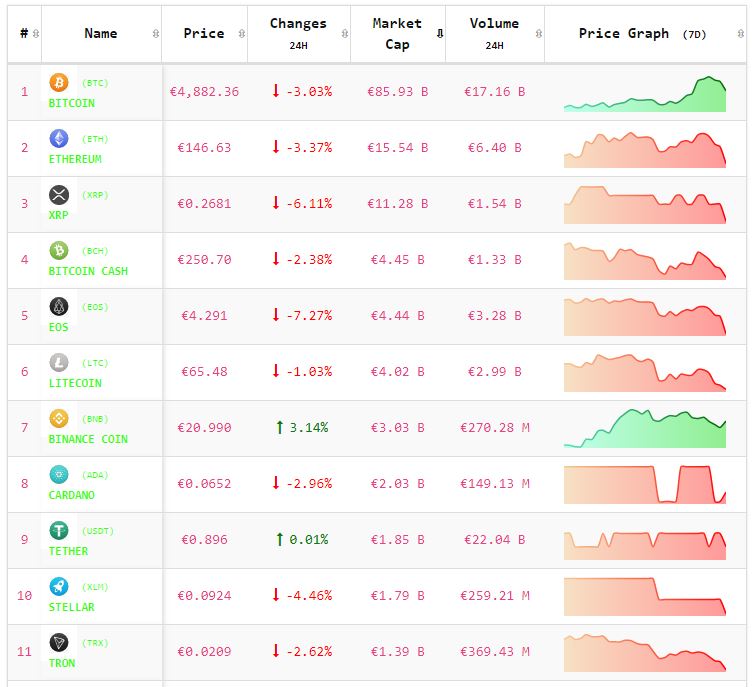Screen dimensions: 754x687
Task: View Bitcoin 7D price graph
Action: 644,93
